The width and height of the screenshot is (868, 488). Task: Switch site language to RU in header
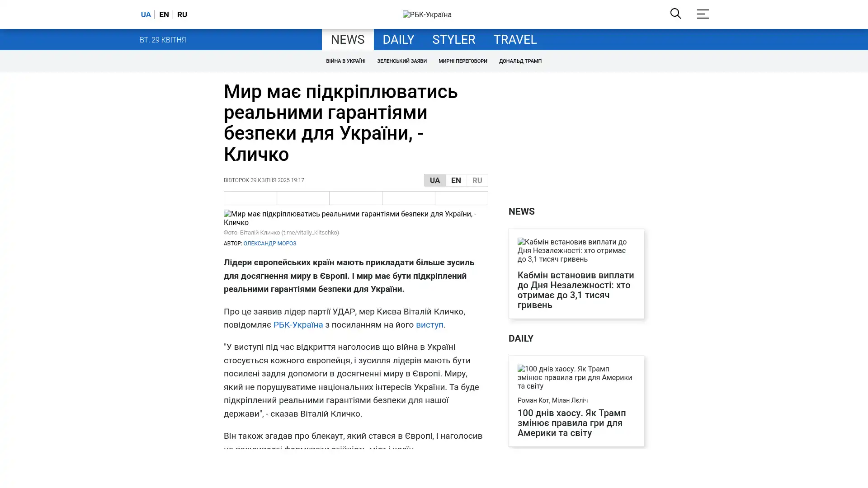(182, 14)
